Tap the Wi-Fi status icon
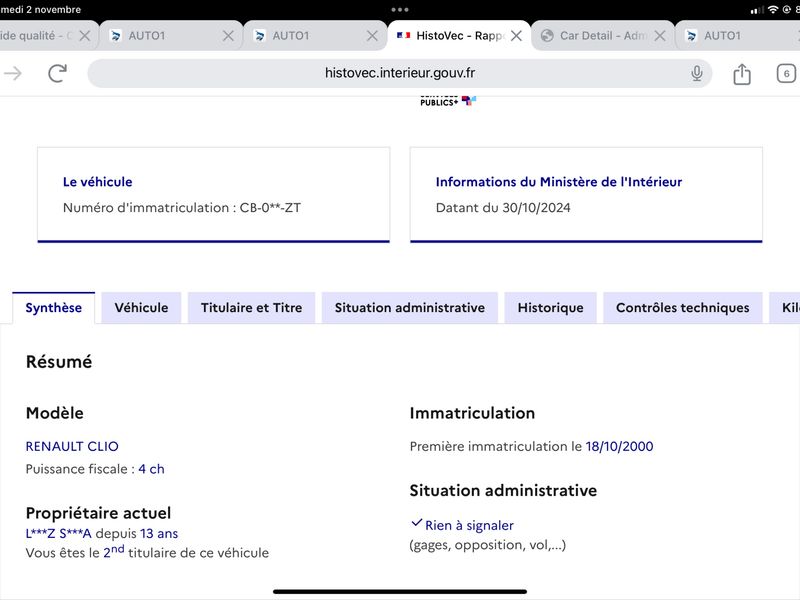Image resolution: width=800 pixels, height=600 pixels. (x=773, y=10)
